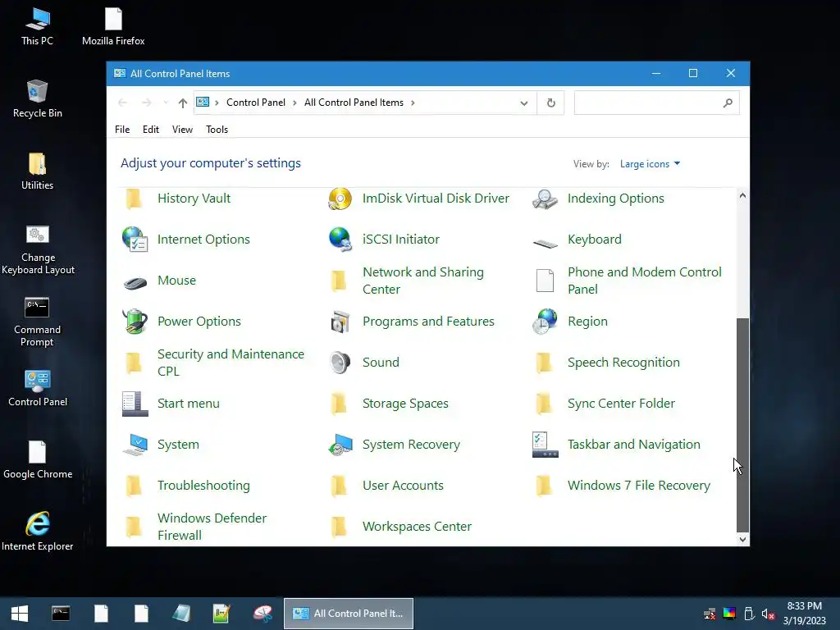Open the Windows Defender Firewall link

212,527
